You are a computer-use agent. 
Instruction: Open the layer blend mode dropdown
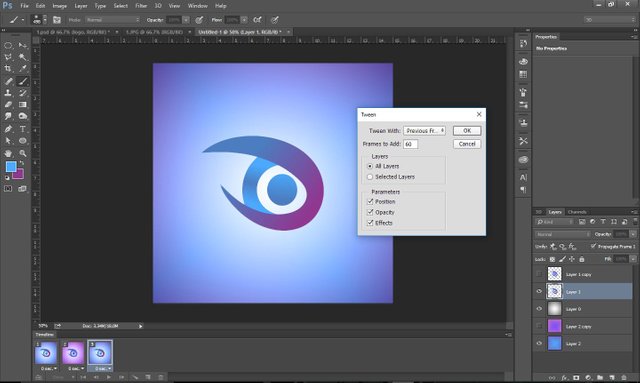pyautogui.click(x=562, y=234)
